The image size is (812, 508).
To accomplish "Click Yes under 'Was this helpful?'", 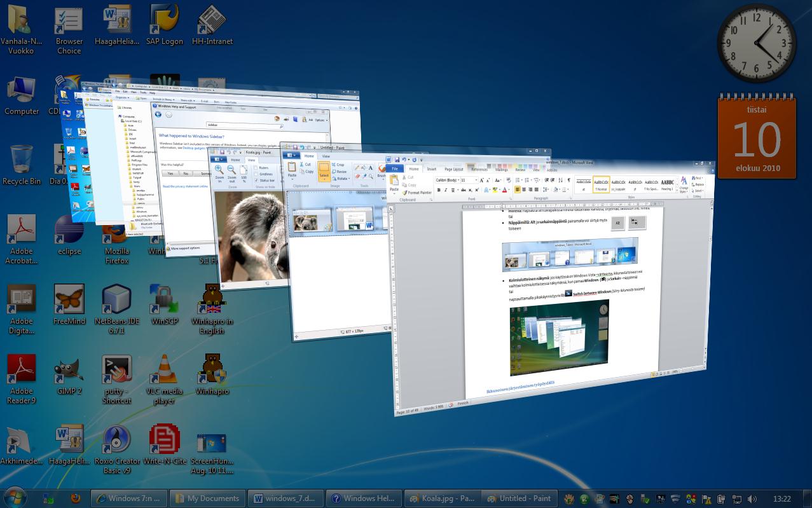I will (170, 174).
